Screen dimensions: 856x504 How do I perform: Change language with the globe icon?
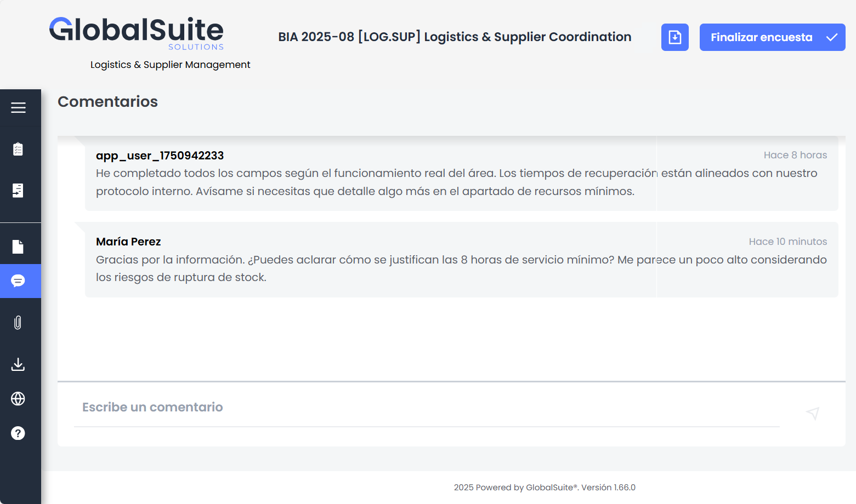[x=18, y=399]
